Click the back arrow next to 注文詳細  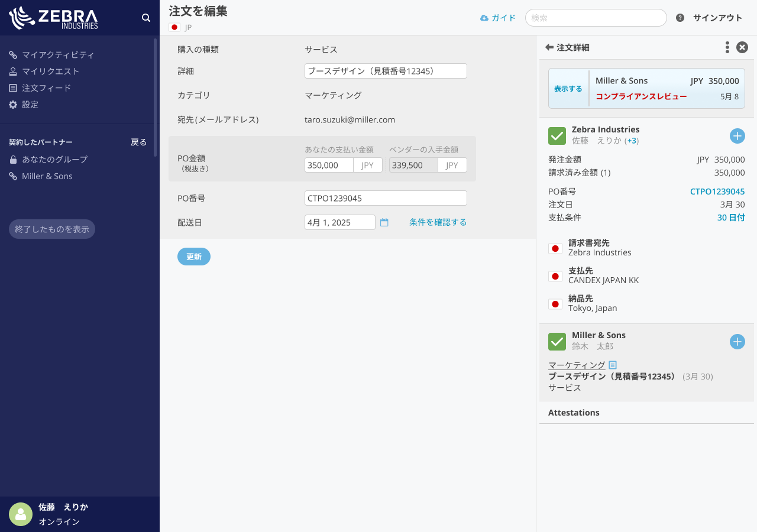[x=549, y=47]
